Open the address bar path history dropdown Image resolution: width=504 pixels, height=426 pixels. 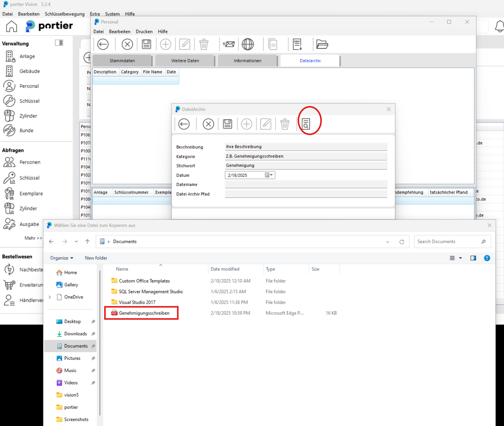[x=388, y=242]
